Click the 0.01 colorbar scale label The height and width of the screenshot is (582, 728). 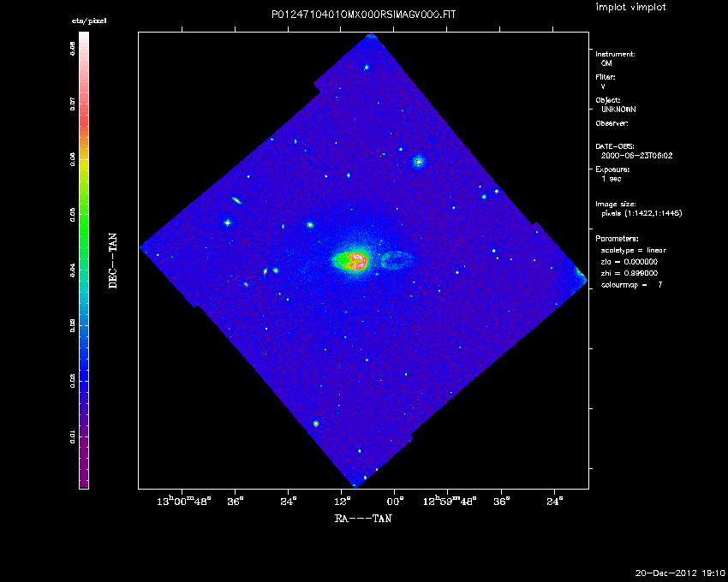73,437
